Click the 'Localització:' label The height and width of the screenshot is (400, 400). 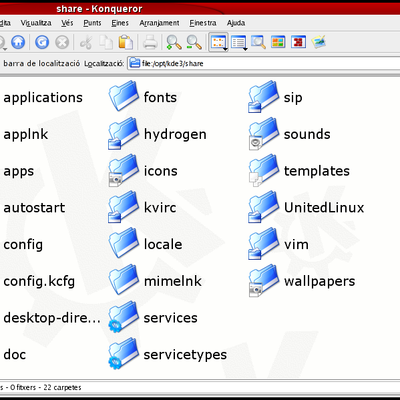pyautogui.click(x=104, y=63)
